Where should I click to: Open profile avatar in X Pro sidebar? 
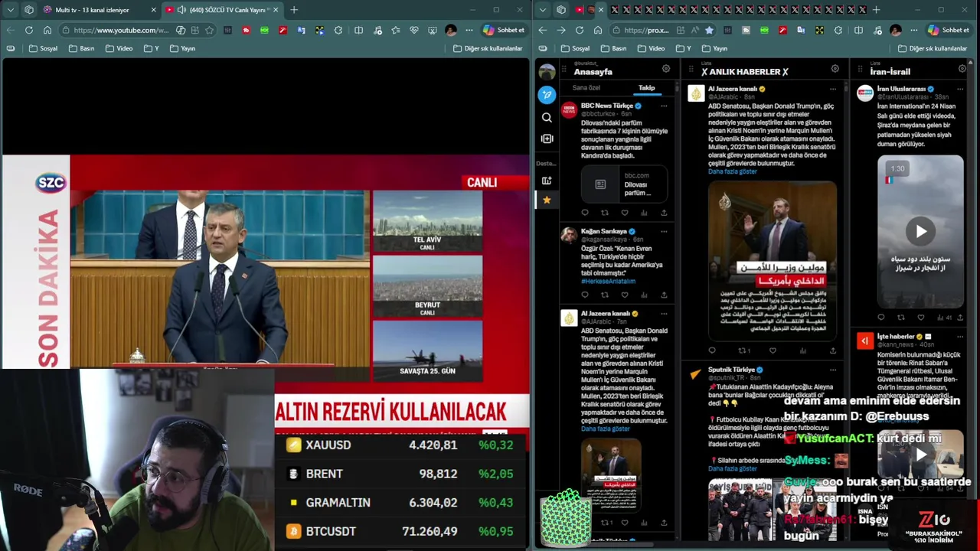click(547, 72)
